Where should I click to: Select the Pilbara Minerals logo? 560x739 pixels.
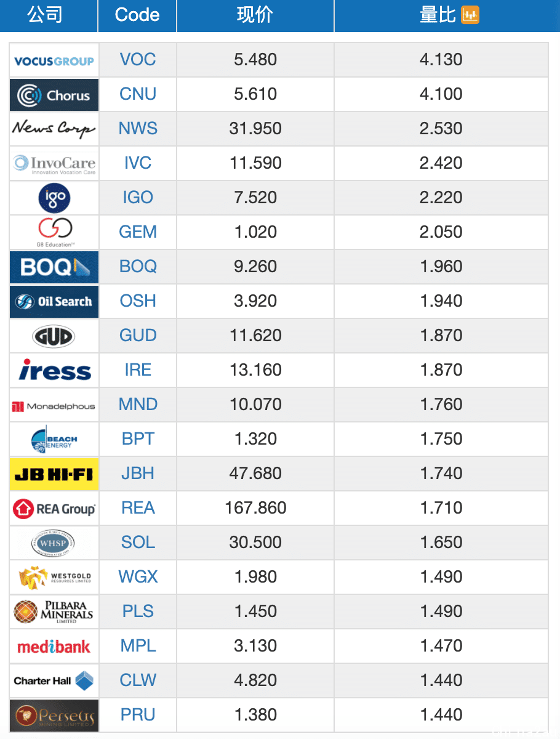[x=54, y=612]
